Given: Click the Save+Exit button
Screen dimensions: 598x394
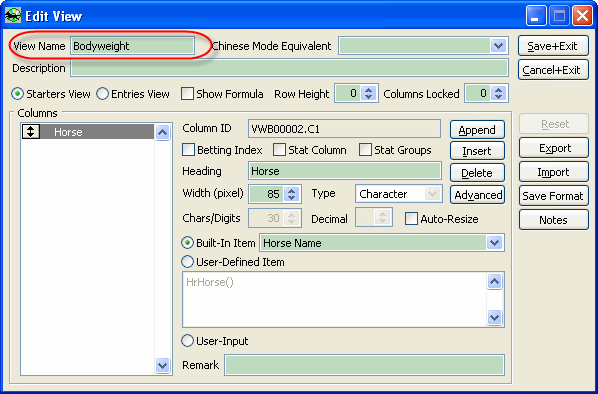Looking at the screenshot, I should [x=553, y=46].
